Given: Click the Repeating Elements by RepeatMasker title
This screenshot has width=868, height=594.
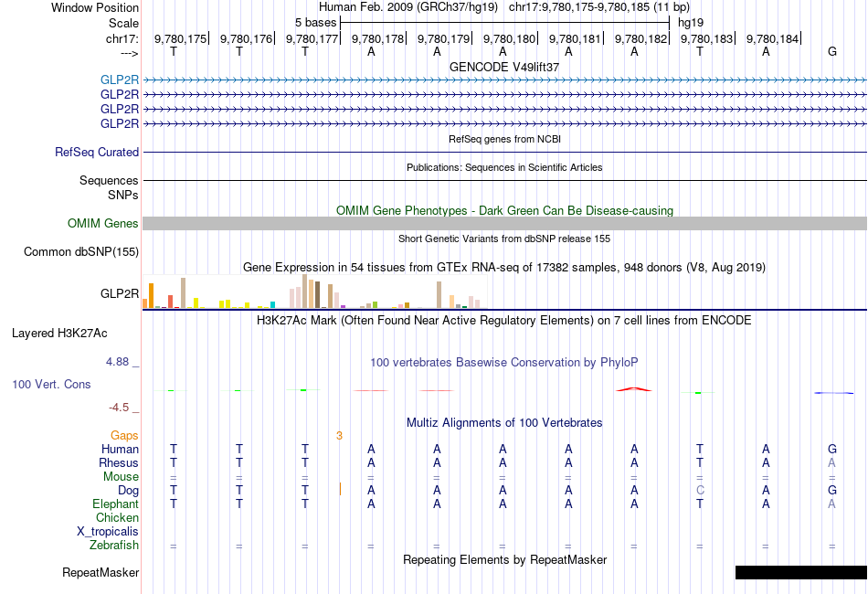Looking at the screenshot, I should [x=505, y=559].
